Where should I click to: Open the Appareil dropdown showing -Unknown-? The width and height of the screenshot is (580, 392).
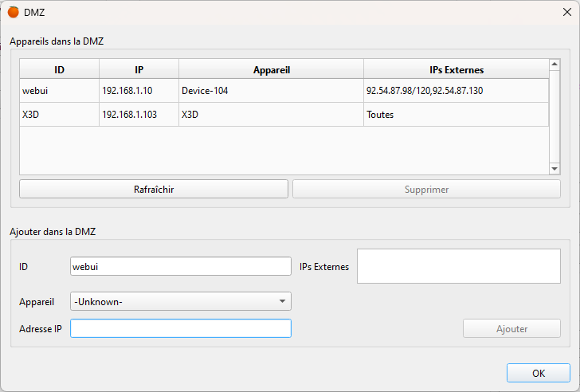click(x=181, y=301)
